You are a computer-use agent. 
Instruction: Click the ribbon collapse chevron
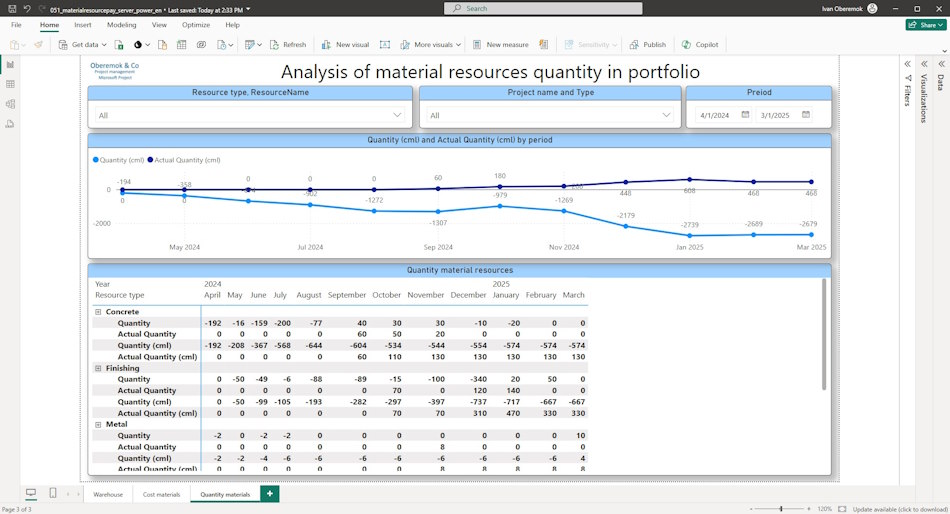[944, 52]
